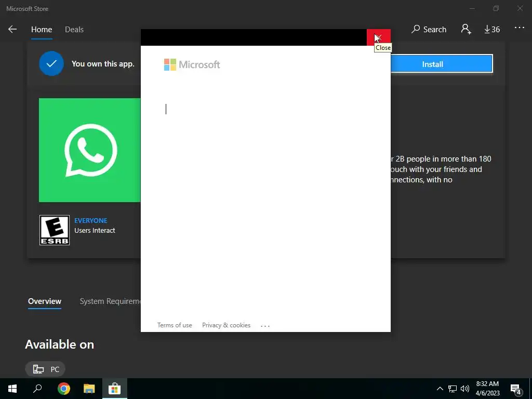This screenshot has width=532, height=399.
Task: Click the 'Users Interact' descriptor text
Action: point(95,230)
